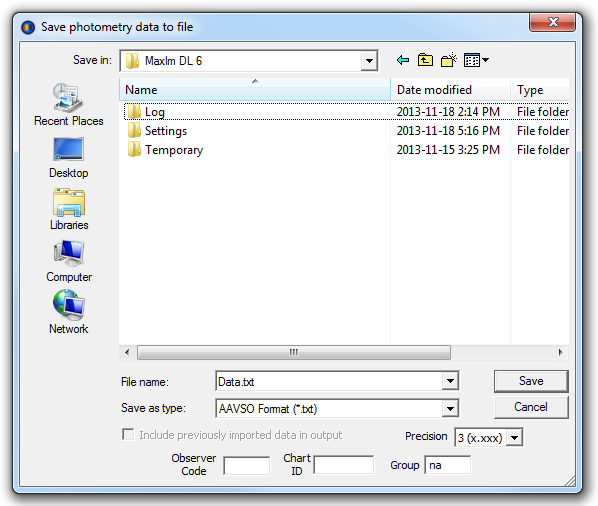The height and width of the screenshot is (506, 598).
Task: Open Recent Places in the sidebar
Action: (x=69, y=105)
